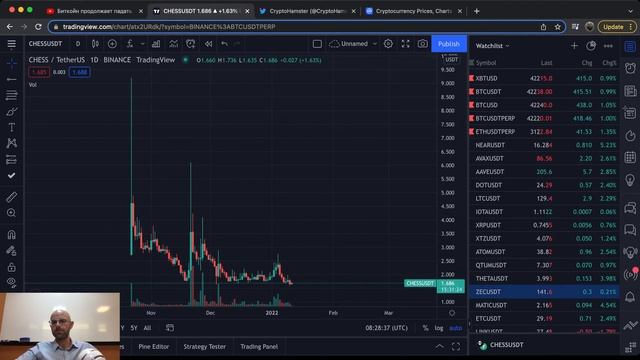This screenshot has height=360, width=640.
Task: Switch to the Trading Panel tab
Action: (259, 347)
